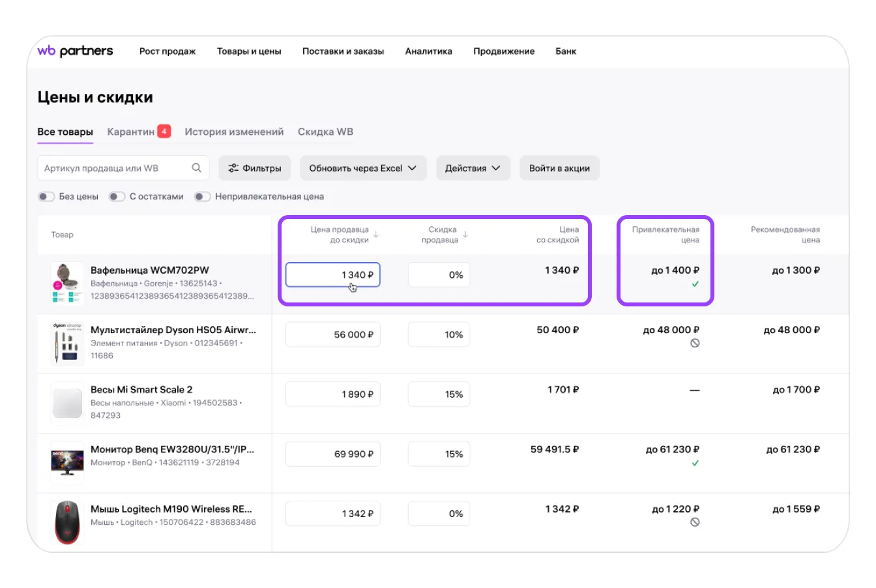Click sort arrow next to Скидка продавца
The height and width of the screenshot is (588, 876).
[465, 235]
